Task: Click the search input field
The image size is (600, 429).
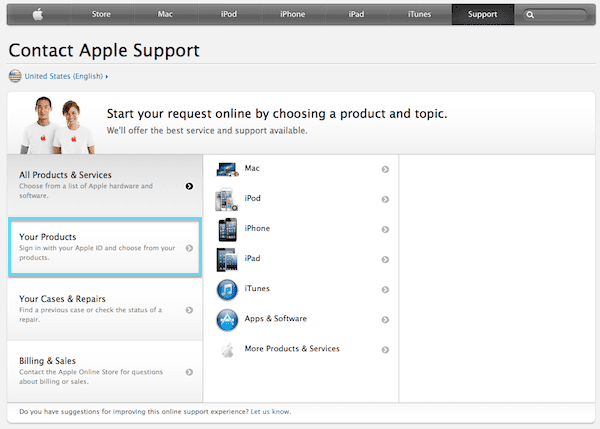Action: tap(555, 15)
